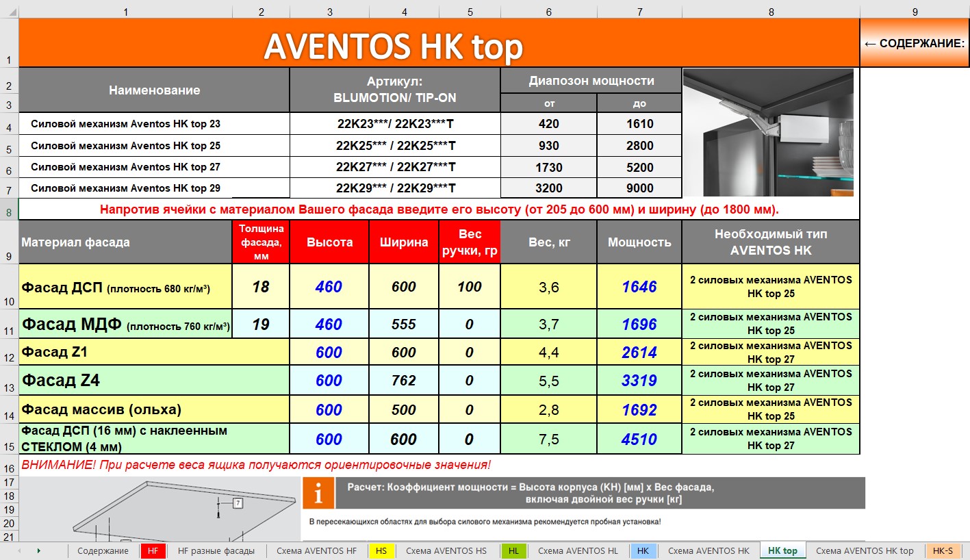
Task: Select thickness cell 18 for Фасад ДСП
Action: (261, 287)
